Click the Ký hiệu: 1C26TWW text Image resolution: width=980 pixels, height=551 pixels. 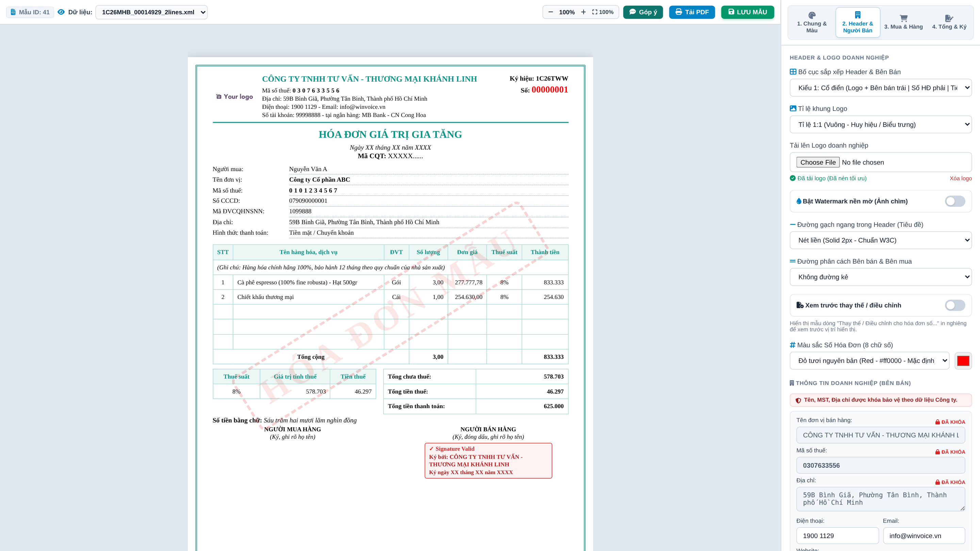[x=539, y=78]
